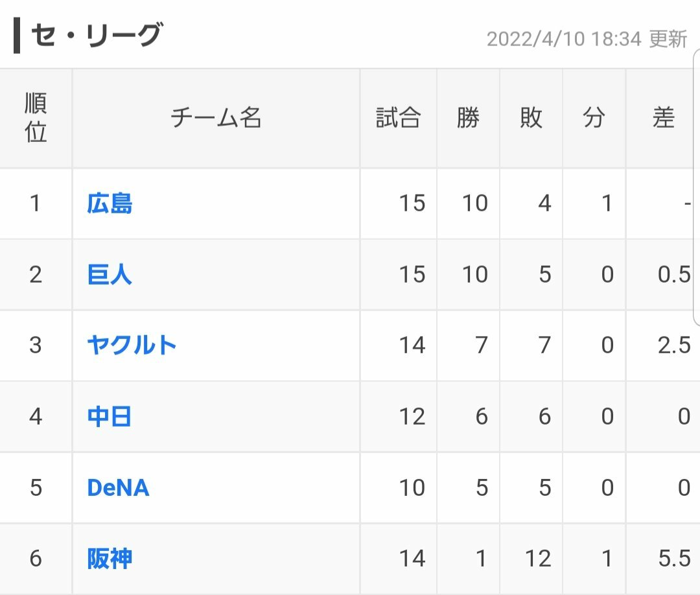Click the 分 column header

pos(594,118)
